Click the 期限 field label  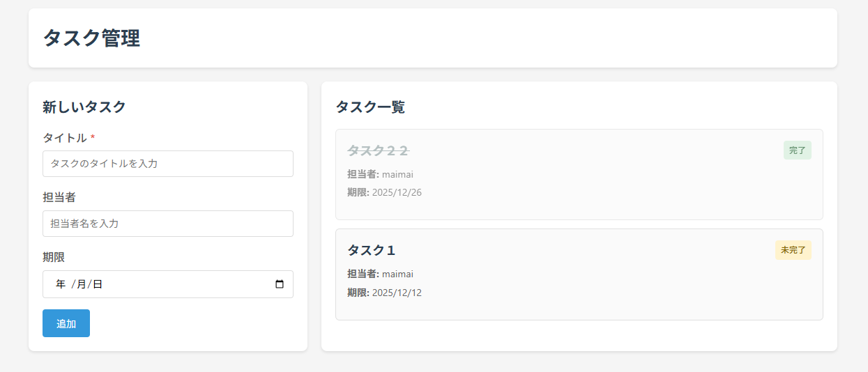(x=54, y=257)
